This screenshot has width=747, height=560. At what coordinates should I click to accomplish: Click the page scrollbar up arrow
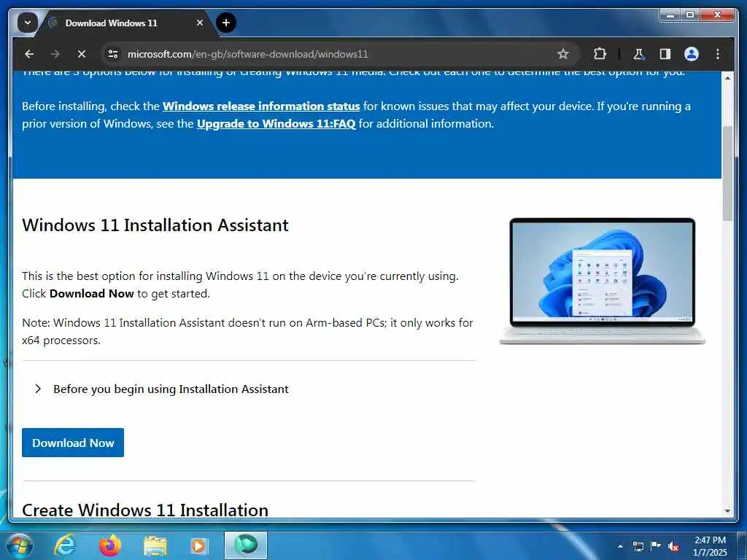pyautogui.click(x=727, y=77)
